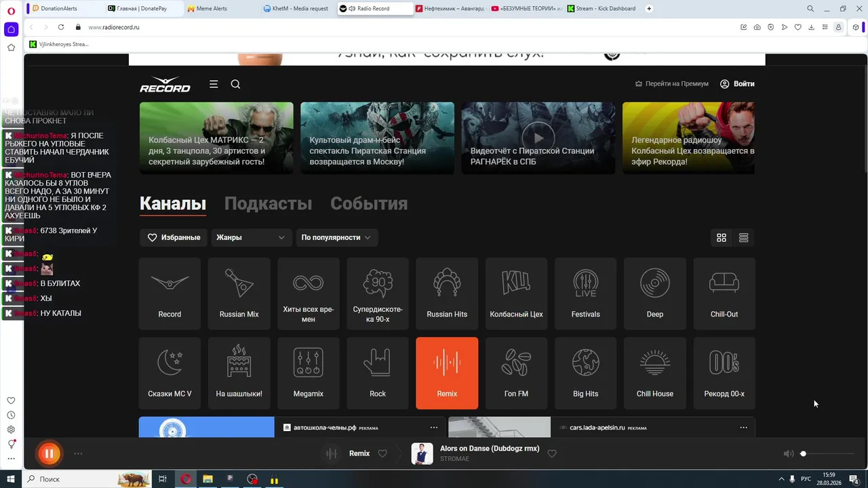Open the Культовый драм-н-бейс спектакль card
The width and height of the screenshot is (868, 488).
[x=377, y=138]
